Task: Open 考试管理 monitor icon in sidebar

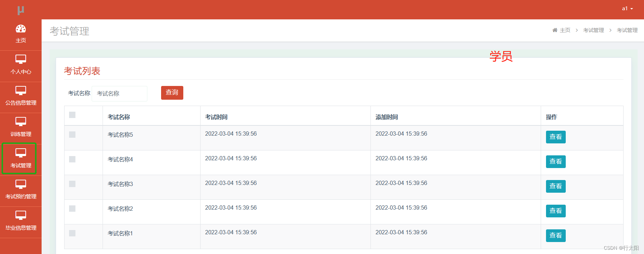Action: (x=21, y=153)
